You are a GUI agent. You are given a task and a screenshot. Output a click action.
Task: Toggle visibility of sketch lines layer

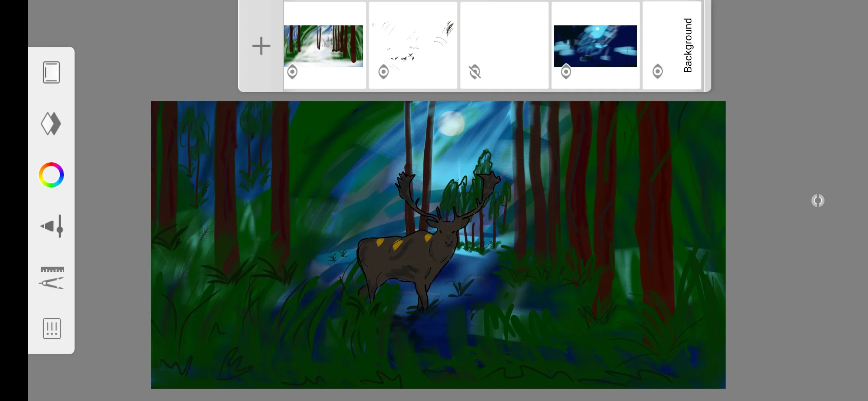pos(384,72)
